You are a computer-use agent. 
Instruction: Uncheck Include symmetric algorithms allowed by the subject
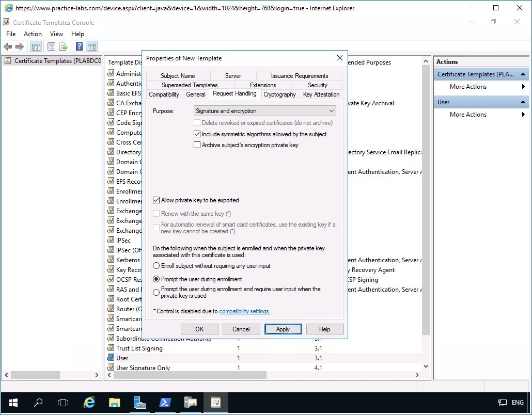(197, 134)
